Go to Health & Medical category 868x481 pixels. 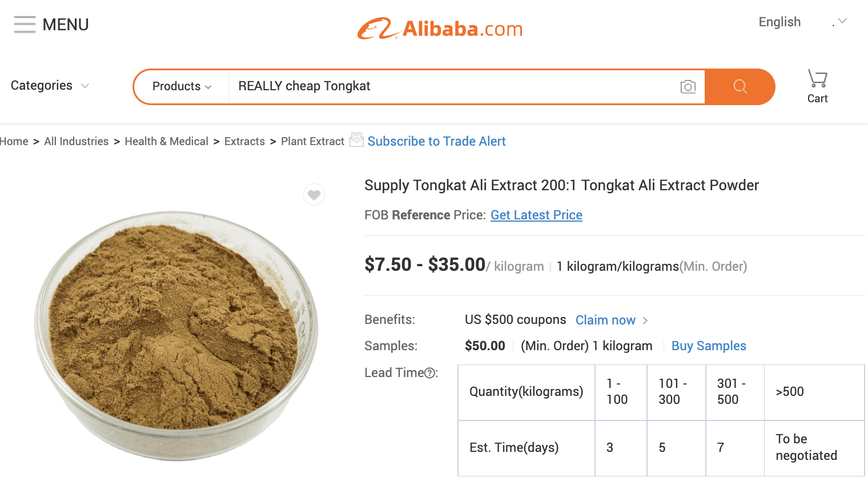point(166,141)
